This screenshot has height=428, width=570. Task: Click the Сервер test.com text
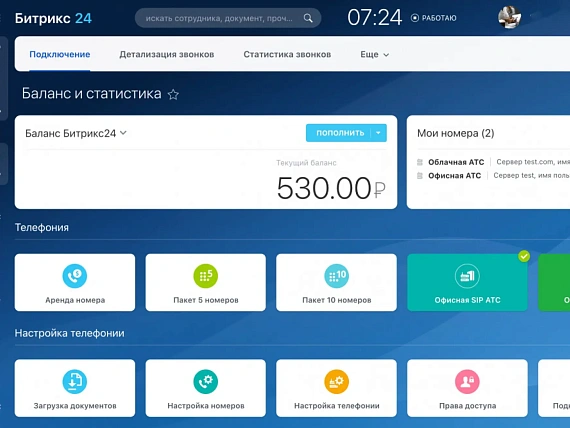[525, 162]
